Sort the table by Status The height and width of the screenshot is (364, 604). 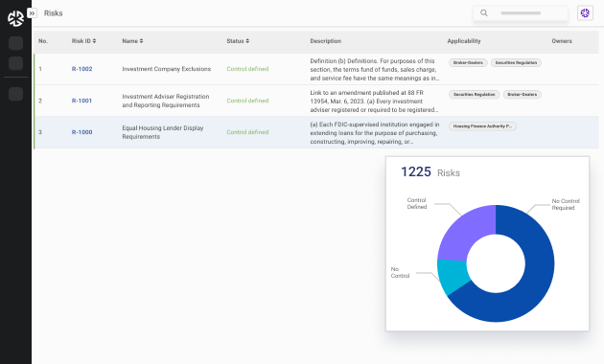[238, 41]
